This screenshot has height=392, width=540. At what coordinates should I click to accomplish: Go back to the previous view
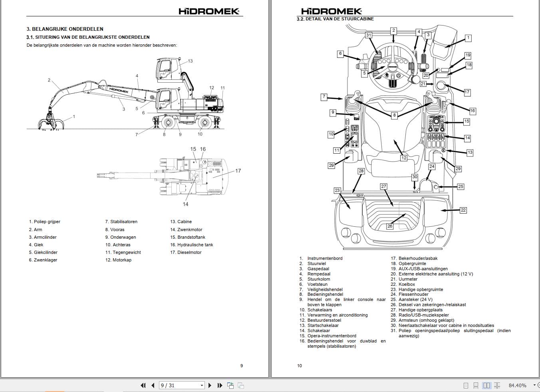(x=230, y=385)
